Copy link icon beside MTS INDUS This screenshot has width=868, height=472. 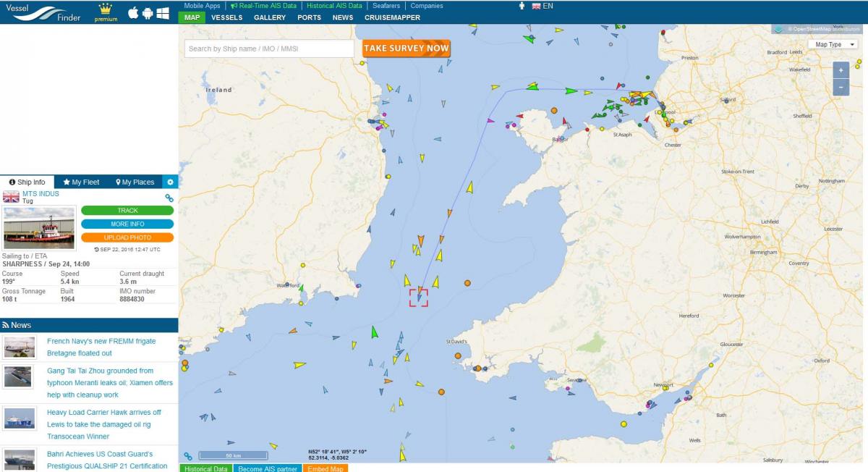pyautogui.click(x=169, y=198)
